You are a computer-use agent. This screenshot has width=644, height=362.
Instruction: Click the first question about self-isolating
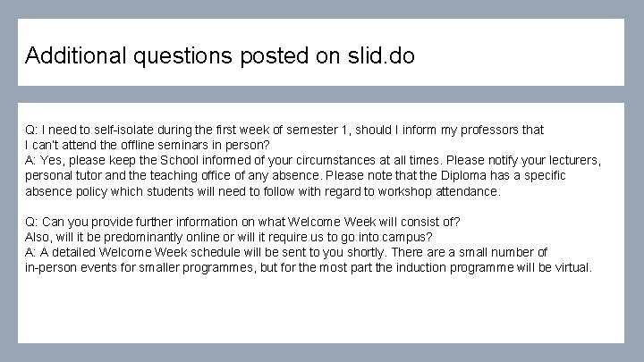pyautogui.click(x=284, y=130)
